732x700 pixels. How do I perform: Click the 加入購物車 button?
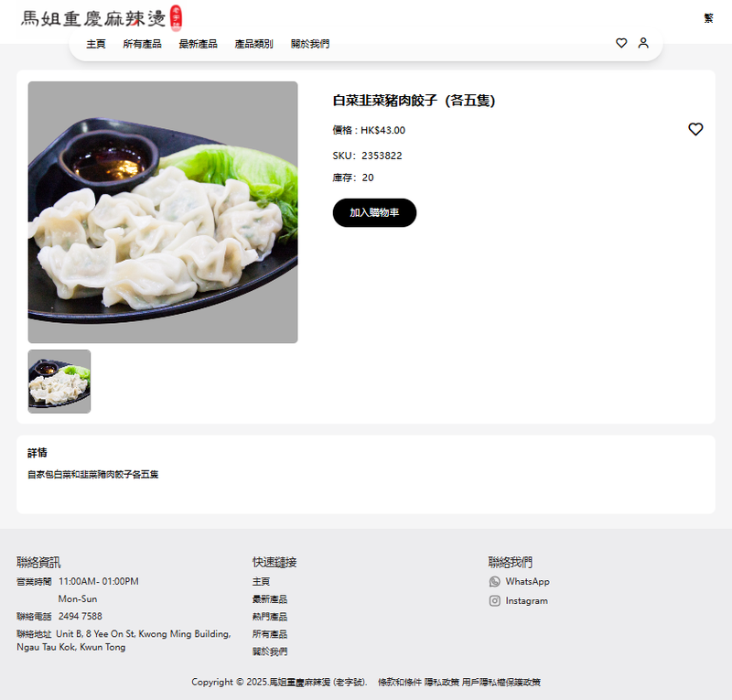374,212
